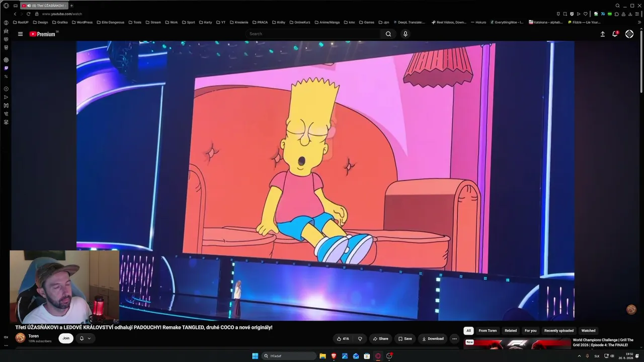
Task: Go back to the previous page
Action: click(15, 14)
